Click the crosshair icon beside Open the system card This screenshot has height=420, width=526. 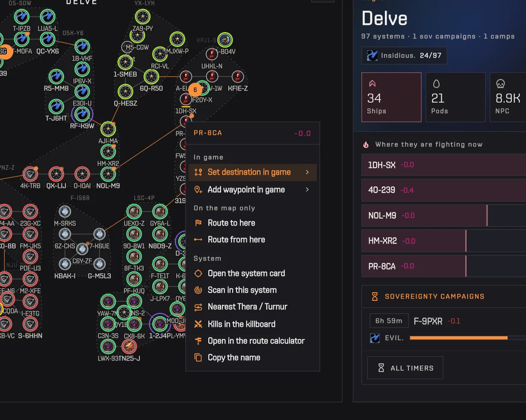(198, 273)
